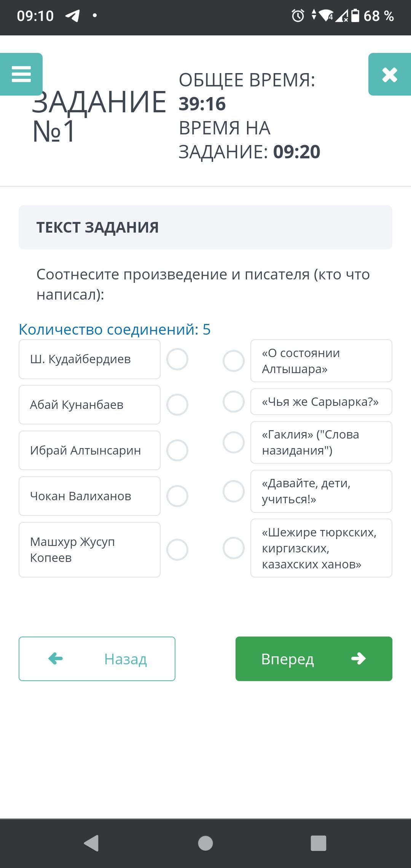Tap the «Шежире тюркских» answer box
411x868 pixels.
(x=321, y=548)
